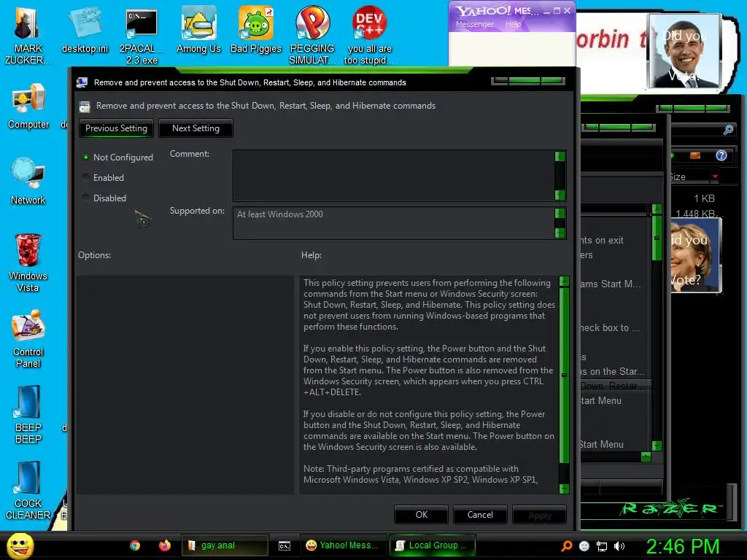The width and height of the screenshot is (747, 560).
Task: Click the Obama 'Did you Vote?' thumbnail
Action: pos(684,51)
